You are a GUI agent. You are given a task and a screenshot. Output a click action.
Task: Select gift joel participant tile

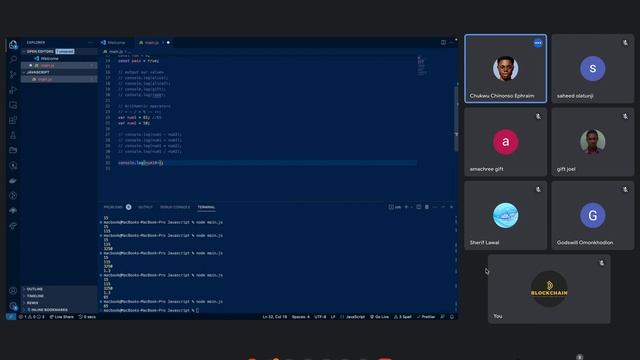(x=593, y=142)
